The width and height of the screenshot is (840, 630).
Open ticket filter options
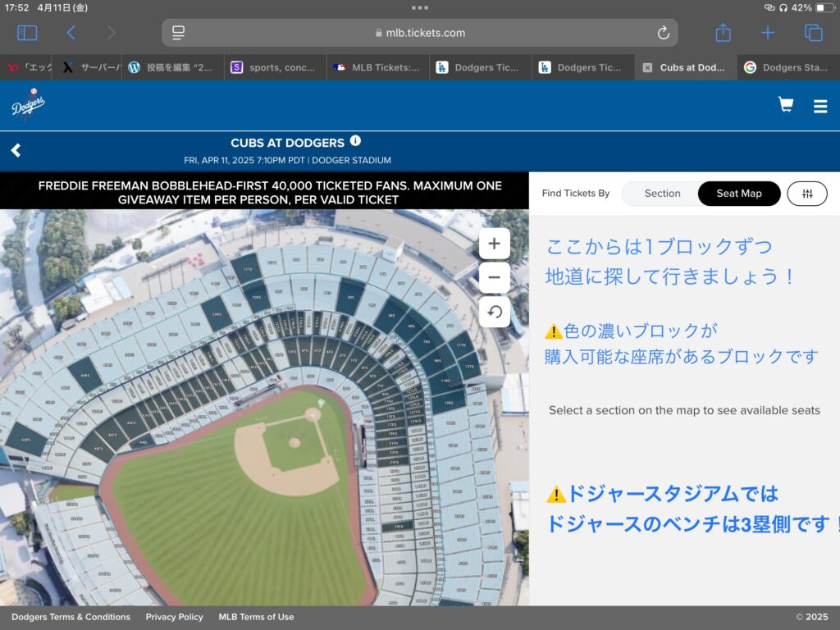click(807, 194)
